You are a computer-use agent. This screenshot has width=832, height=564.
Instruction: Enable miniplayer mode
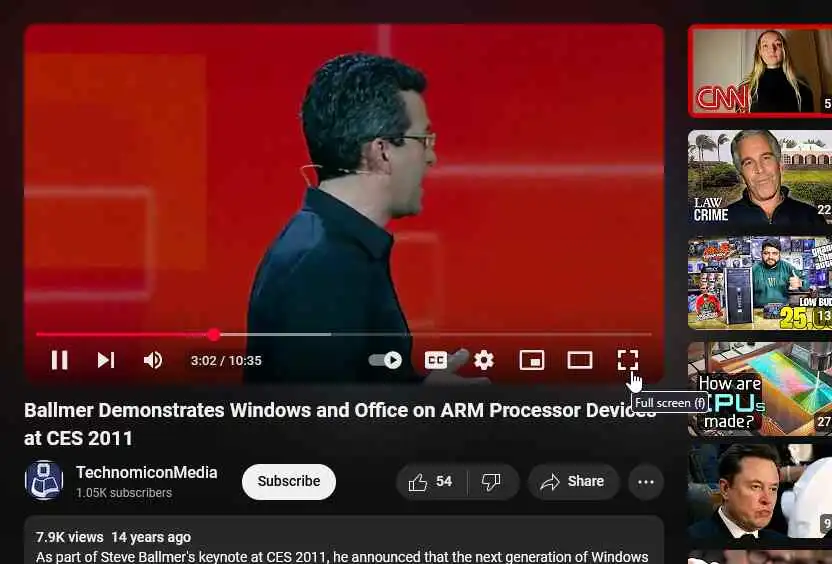tap(532, 360)
